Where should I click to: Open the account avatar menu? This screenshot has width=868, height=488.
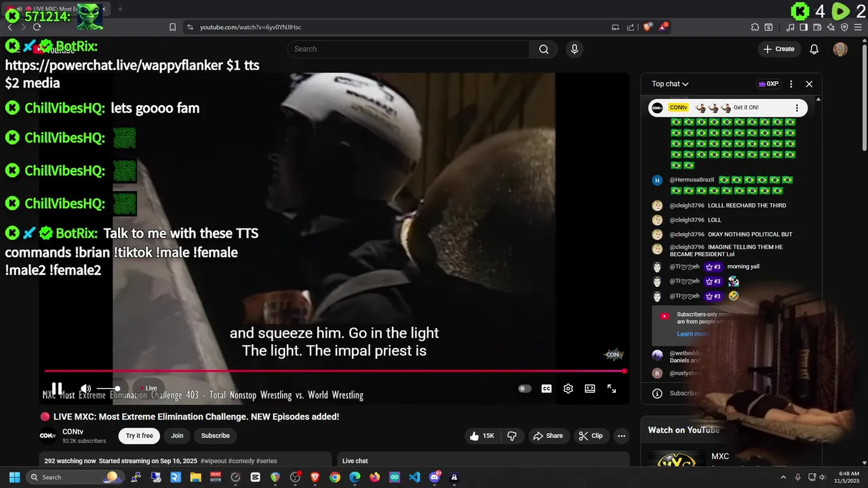point(840,49)
